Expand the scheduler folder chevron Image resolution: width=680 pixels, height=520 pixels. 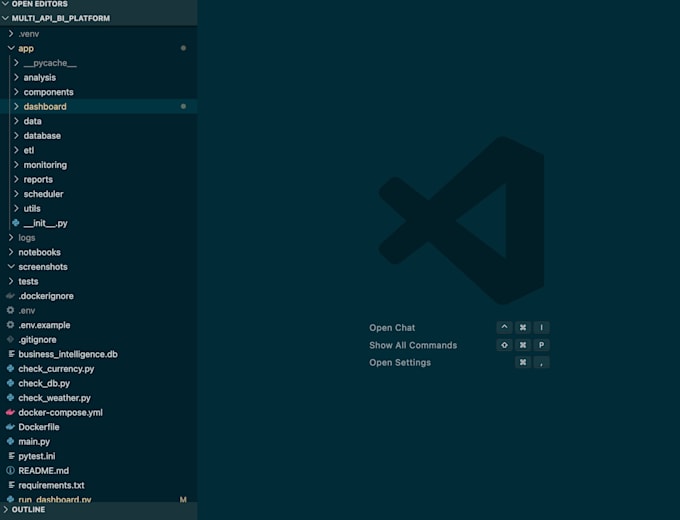(x=16, y=194)
